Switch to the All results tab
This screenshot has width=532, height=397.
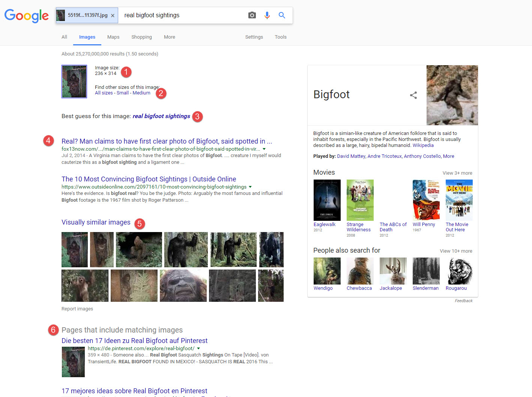click(65, 37)
